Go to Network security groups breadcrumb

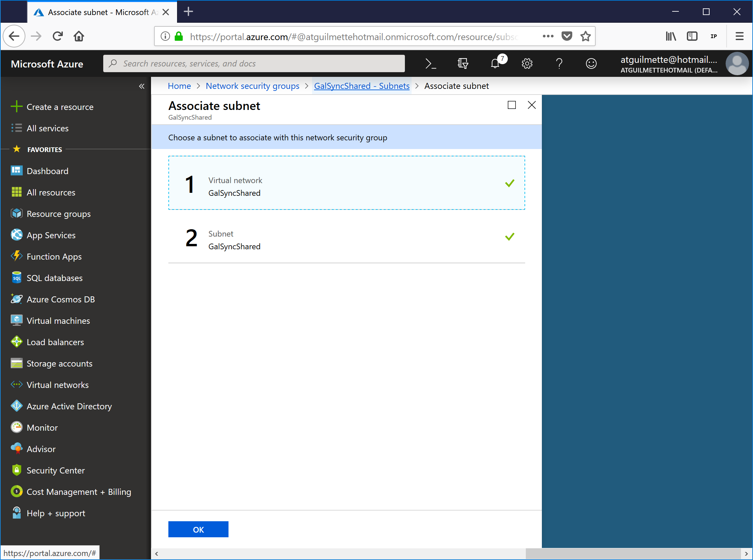click(x=252, y=86)
